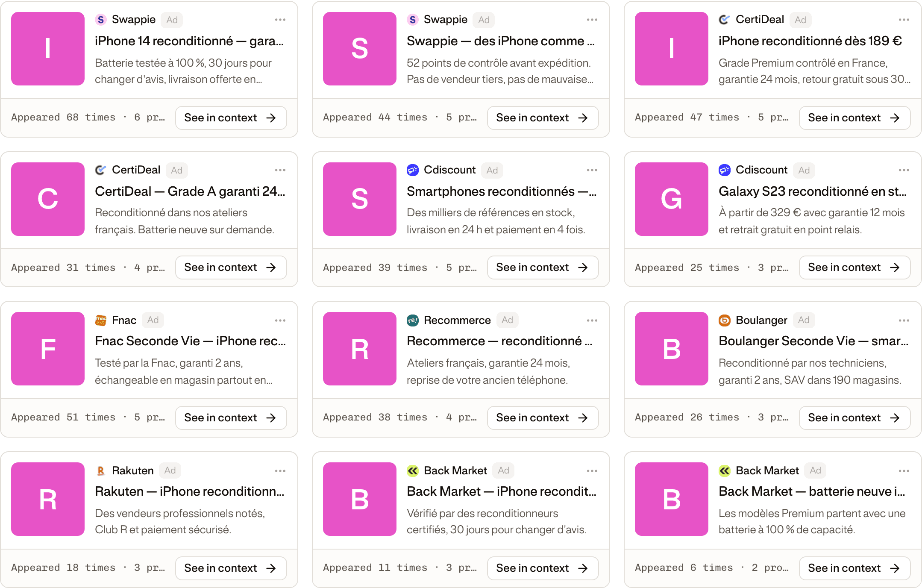Open headline 'Back Market — batterie neuve i...'
This screenshot has height=588, width=922.
click(812, 491)
